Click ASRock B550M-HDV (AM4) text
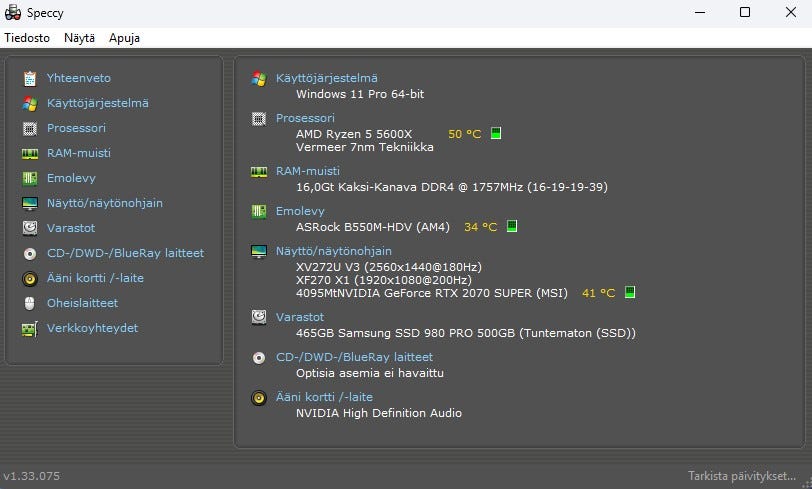The height and width of the screenshot is (489, 812). pyautogui.click(x=373, y=226)
